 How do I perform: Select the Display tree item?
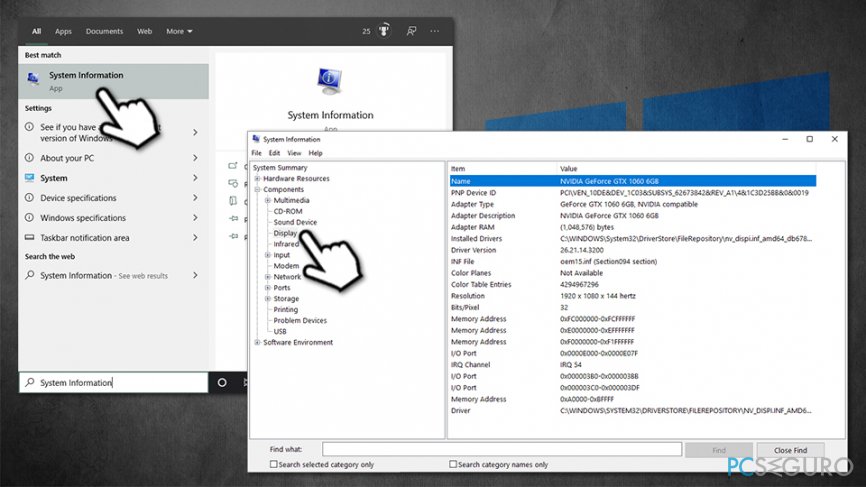pyautogui.click(x=285, y=233)
